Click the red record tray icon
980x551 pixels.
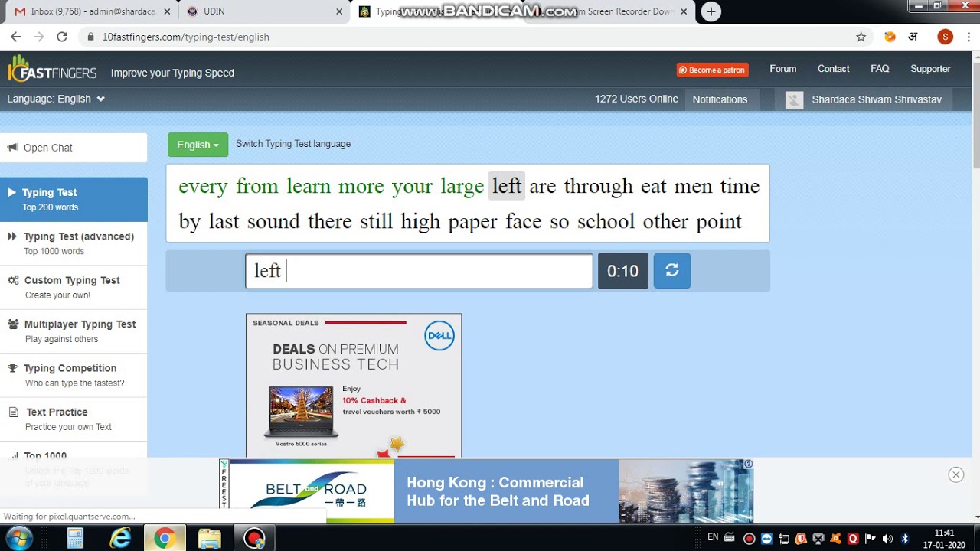tap(750, 538)
